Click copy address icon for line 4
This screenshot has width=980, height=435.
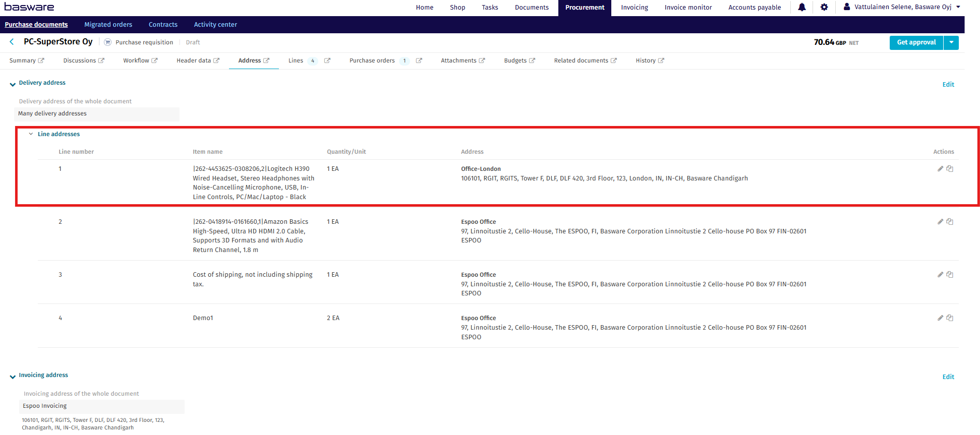pos(950,318)
